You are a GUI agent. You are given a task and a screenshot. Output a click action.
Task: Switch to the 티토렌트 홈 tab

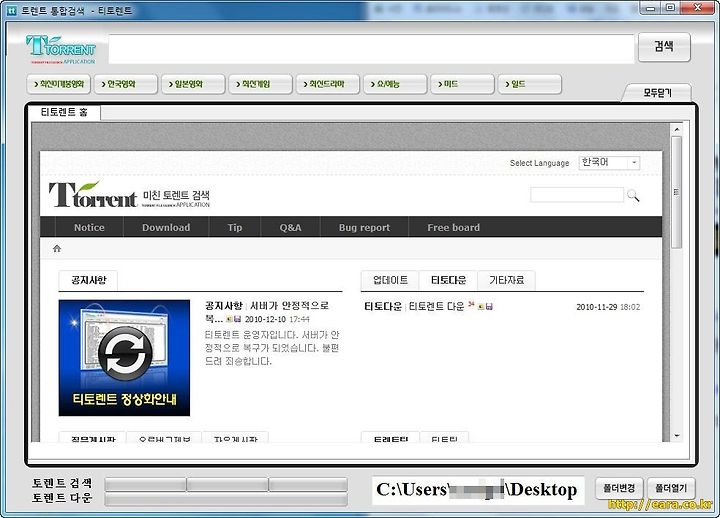pyautogui.click(x=64, y=112)
